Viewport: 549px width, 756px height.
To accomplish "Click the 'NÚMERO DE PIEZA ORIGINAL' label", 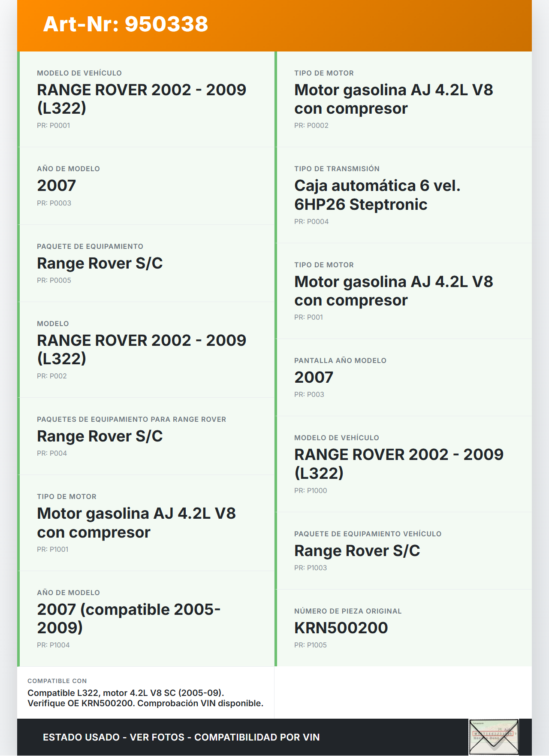I will click(x=348, y=611).
